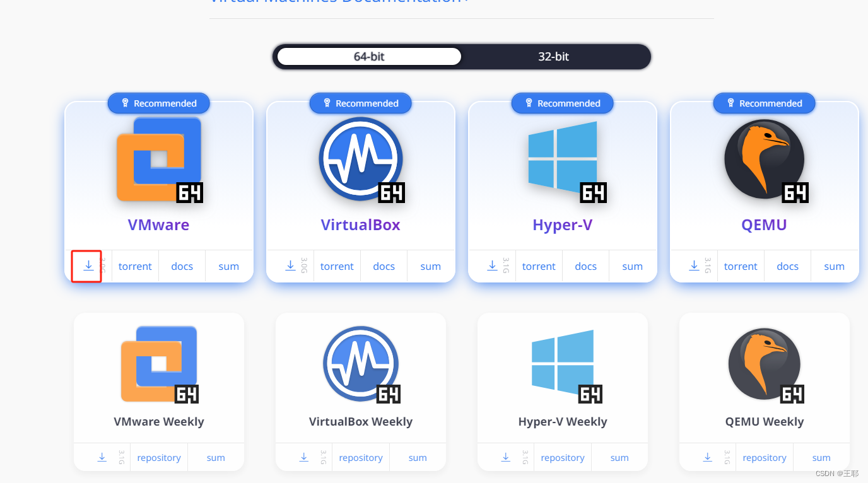The height and width of the screenshot is (483, 868).
Task: Click the large VMware 64 logo
Action: click(x=159, y=160)
